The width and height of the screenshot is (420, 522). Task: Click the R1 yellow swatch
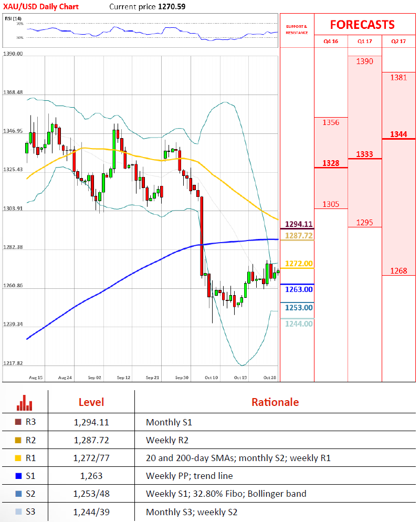tap(18, 458)
